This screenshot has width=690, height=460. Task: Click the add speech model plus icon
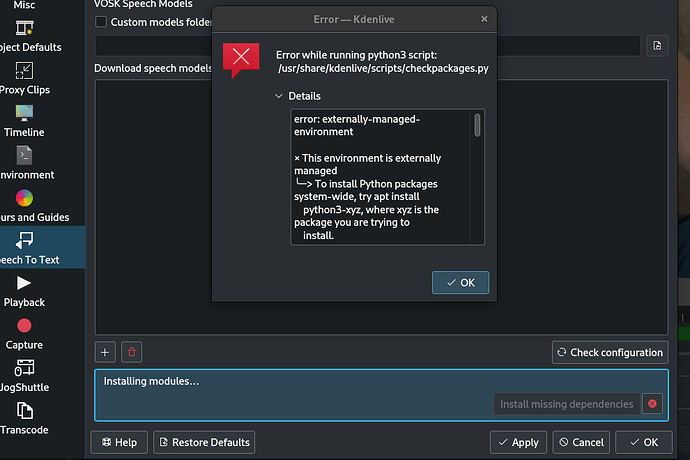[x=105, y=352]
